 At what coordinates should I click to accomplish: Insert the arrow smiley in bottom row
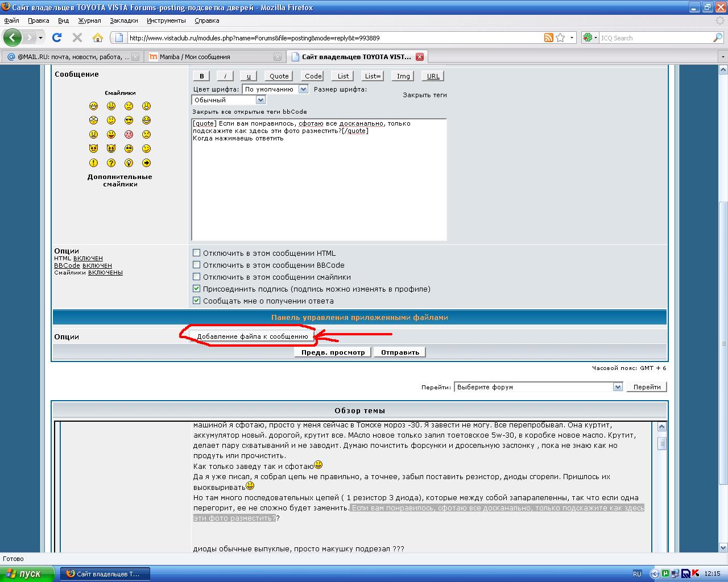[x=146, y=163]
